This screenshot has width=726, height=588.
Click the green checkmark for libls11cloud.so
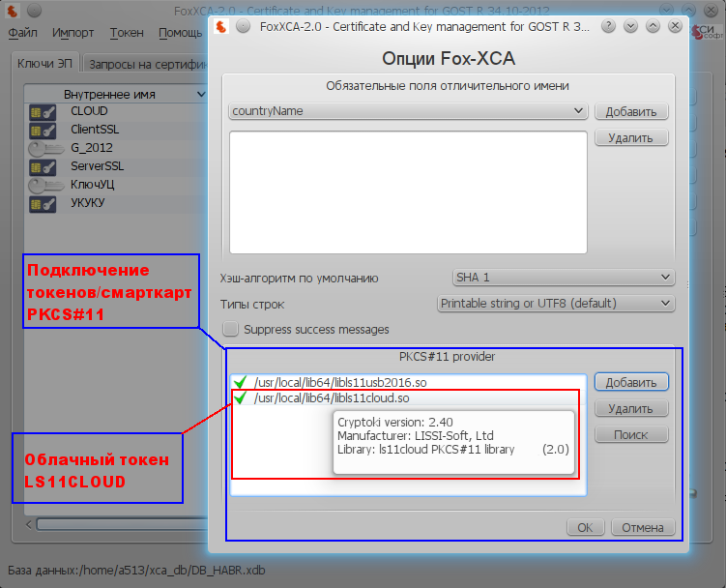(x=240, y=397)
